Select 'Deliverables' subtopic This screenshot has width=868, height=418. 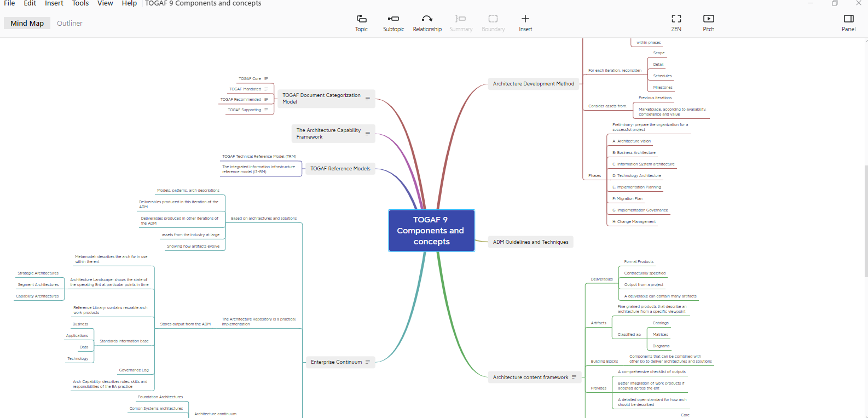click(x=601, y=279)
